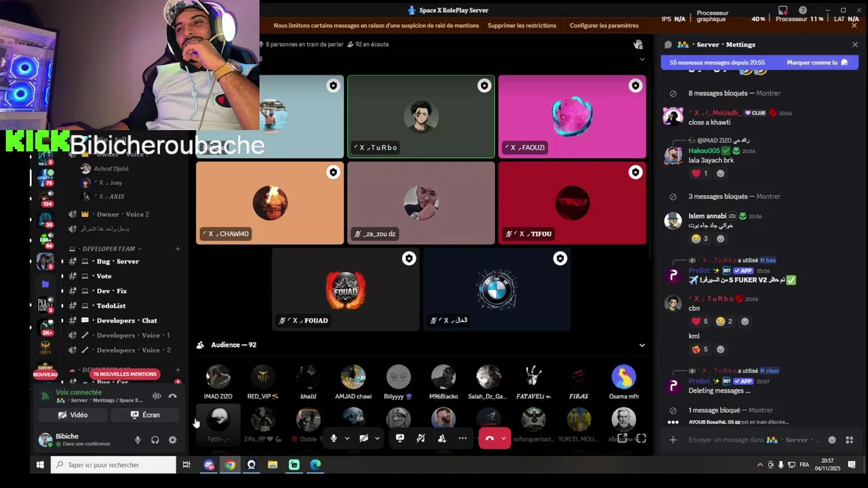The height and width of the screenshot is (488, 868).
Task: Open microphone options arrow in call bar
Action: coord(347,439)
